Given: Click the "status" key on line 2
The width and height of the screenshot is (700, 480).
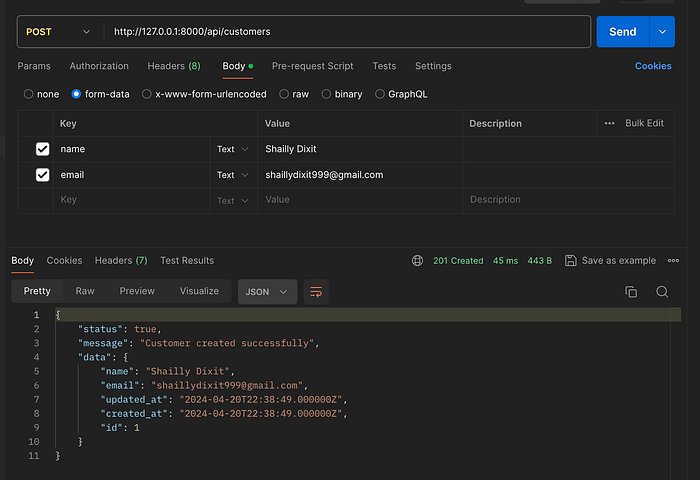Looking at the screenshot, I should pyautogui.click(x=100, y=329).
